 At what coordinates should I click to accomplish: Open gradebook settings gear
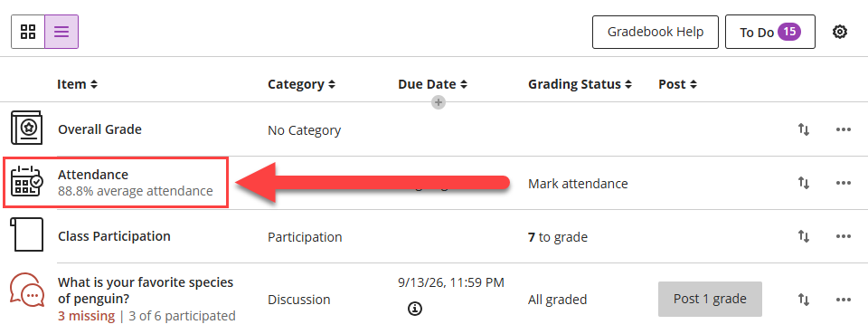840,32
